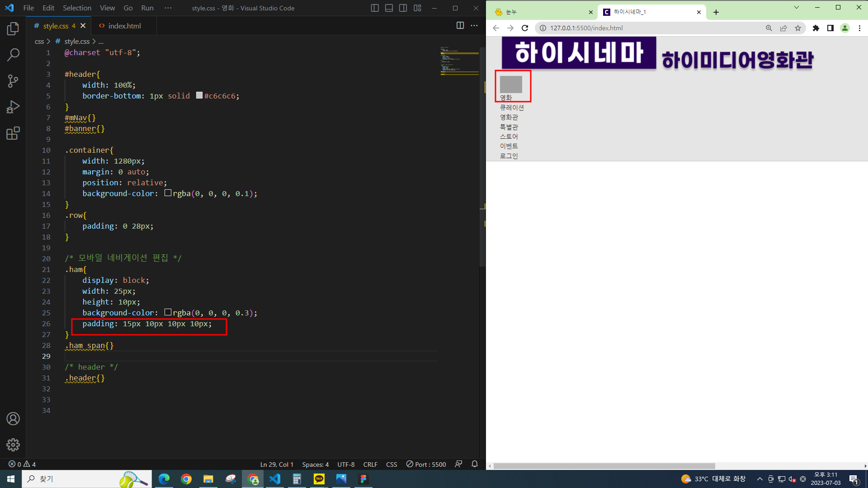Screen dimensions: 868x488
Task: Open Run and Debug view
Action: (x=13, y=107)
